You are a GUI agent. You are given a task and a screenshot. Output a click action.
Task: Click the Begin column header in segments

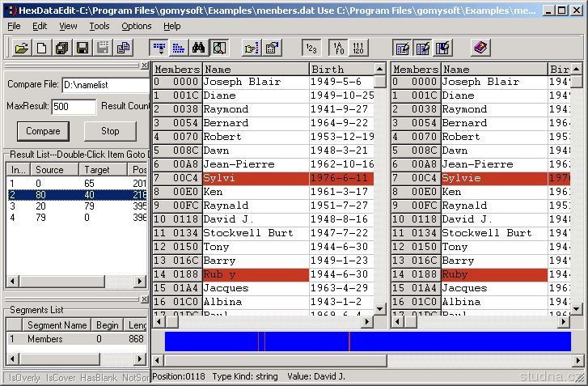[108, 324]
